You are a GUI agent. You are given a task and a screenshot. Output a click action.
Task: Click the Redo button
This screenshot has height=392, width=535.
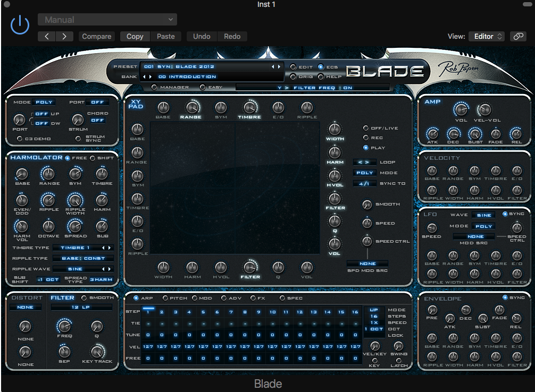(x=232, y=37)
